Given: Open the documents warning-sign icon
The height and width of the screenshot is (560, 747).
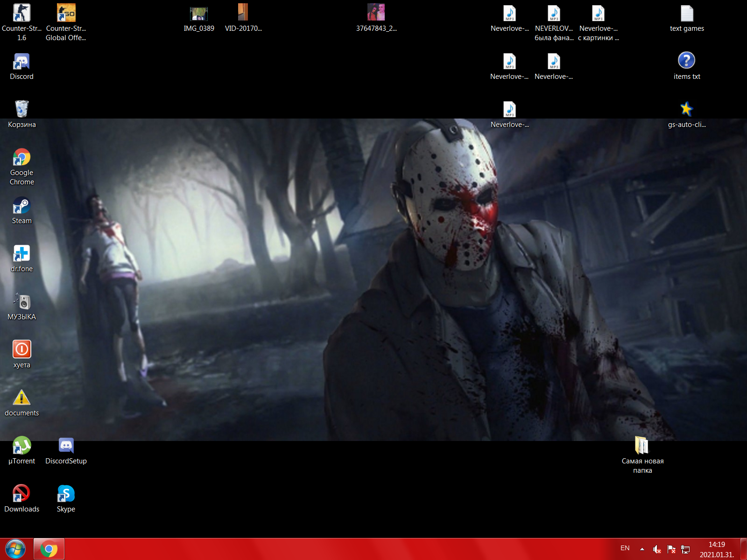Looking at the screenshot, I should 21,403.
